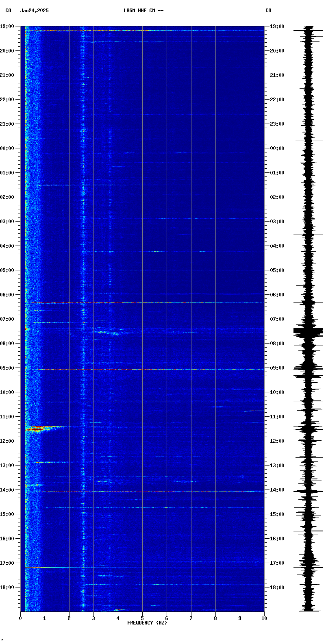Select the 06:00 marker on right time axis
The width and height of the screenshot is (326, 644).
coord(277,295)
